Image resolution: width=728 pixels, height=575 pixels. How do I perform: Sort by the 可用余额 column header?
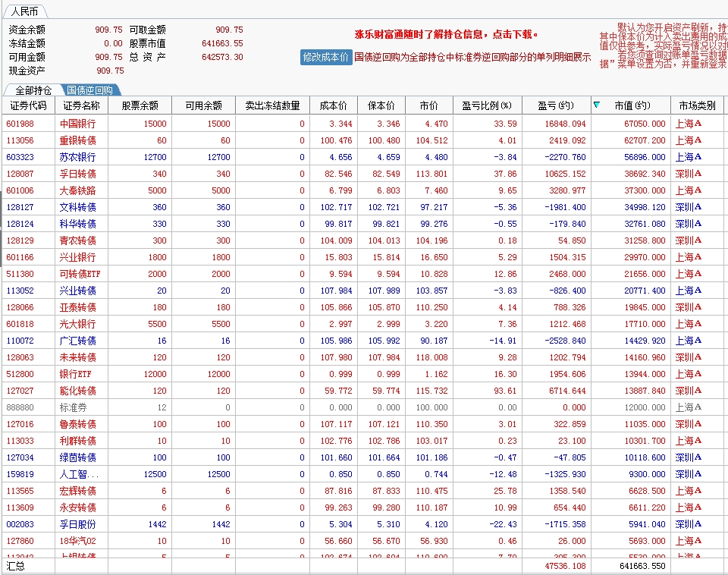204,105
